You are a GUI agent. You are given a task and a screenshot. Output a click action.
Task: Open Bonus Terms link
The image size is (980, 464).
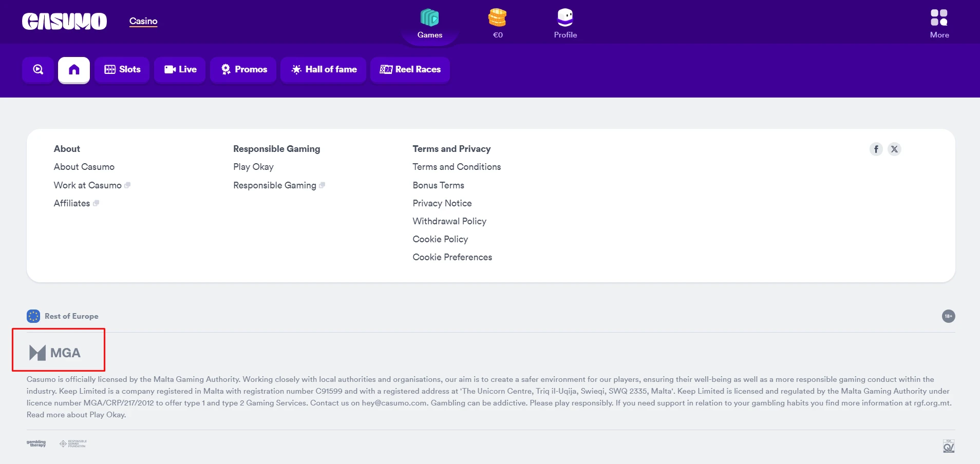click(438, 185)
